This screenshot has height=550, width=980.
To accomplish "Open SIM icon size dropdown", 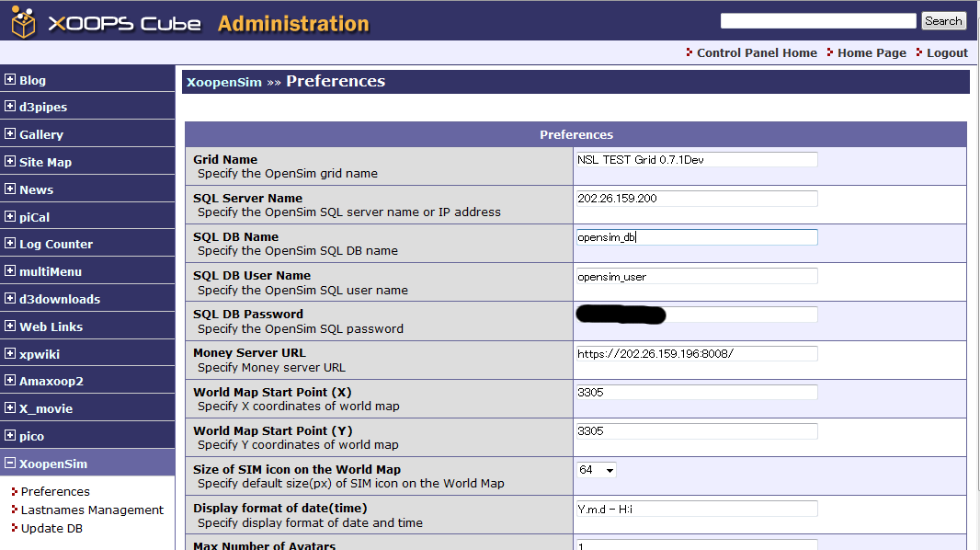I will [x=597, y=470].
